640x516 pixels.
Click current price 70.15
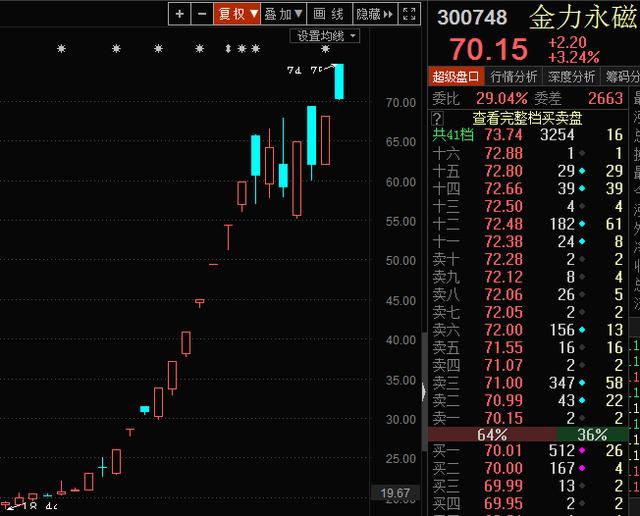point(489,49)
